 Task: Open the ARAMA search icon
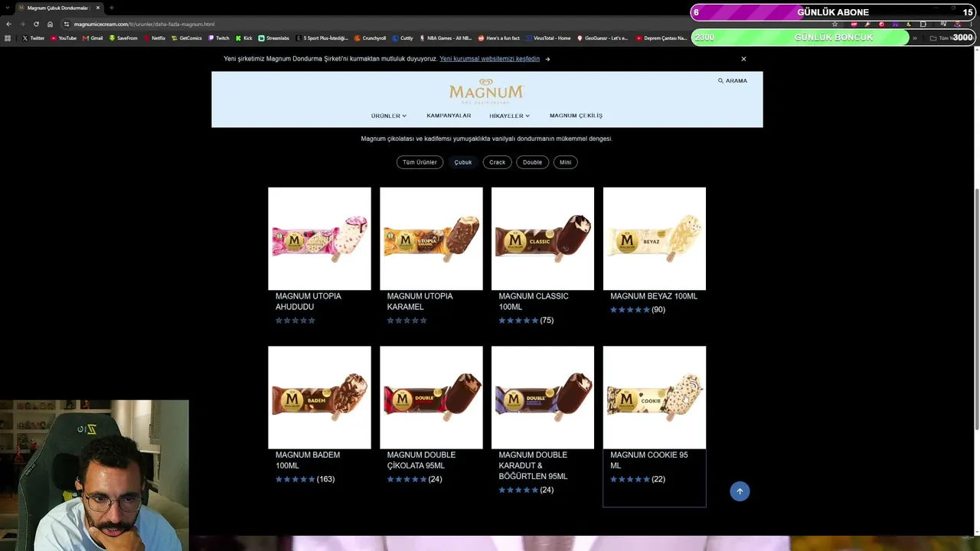[732, 80]
